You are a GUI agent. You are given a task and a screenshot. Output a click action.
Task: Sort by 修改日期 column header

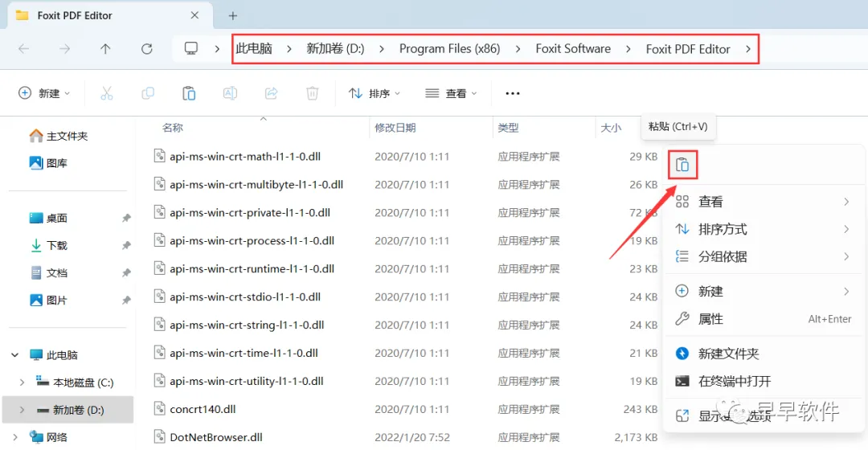tap(395, 128)
